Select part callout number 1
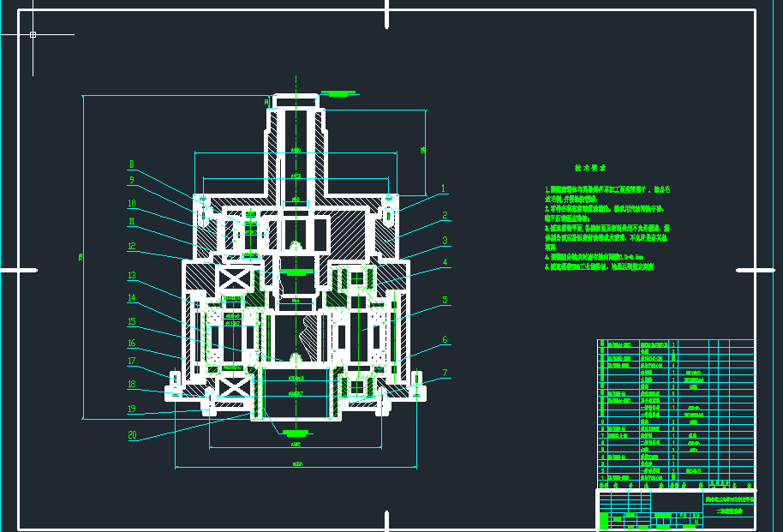This screenshot has width=783, height=532. pos(442,188)
